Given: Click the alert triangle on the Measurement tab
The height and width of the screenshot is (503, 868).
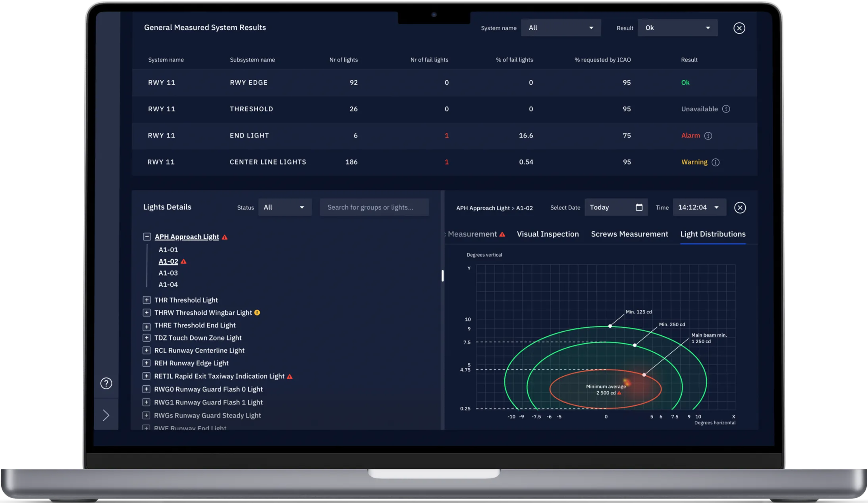Looking at the screenshot, I should (x=502, y=234).
